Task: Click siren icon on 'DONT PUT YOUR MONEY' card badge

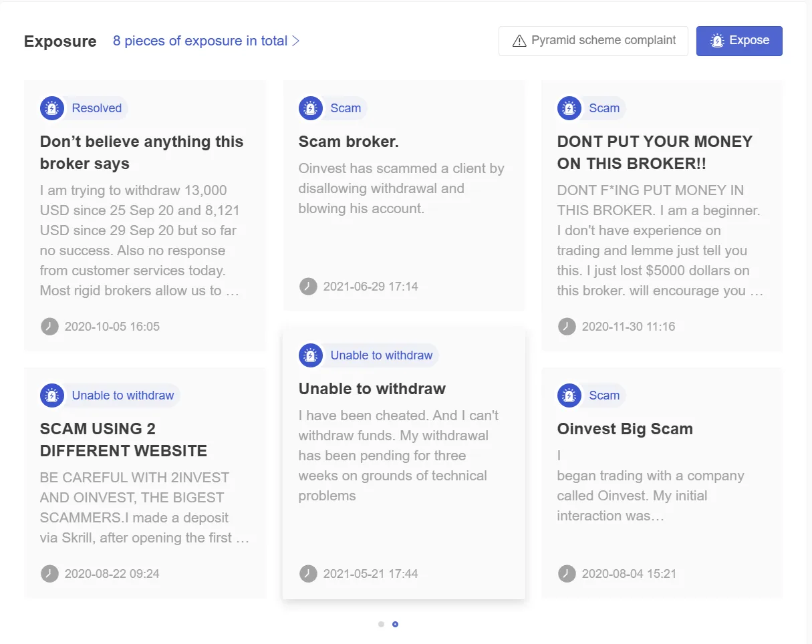Action: (569, 108)
